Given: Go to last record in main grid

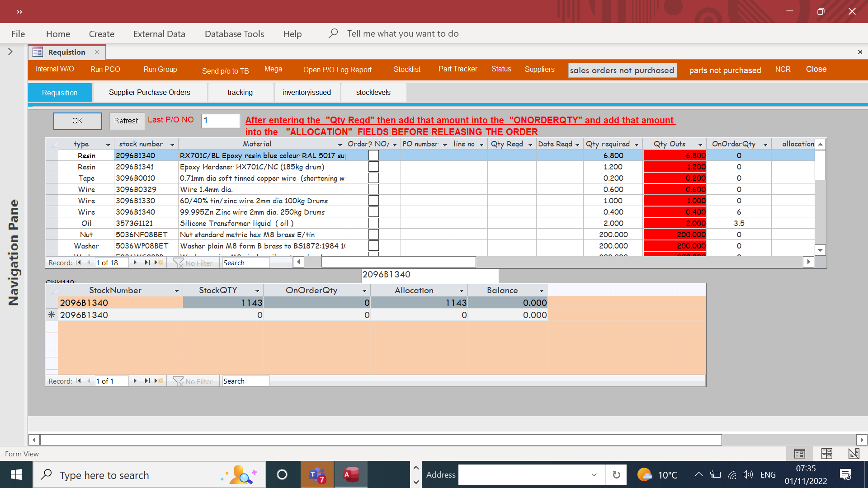Looking at the screenshot, I should pos(147,263).
